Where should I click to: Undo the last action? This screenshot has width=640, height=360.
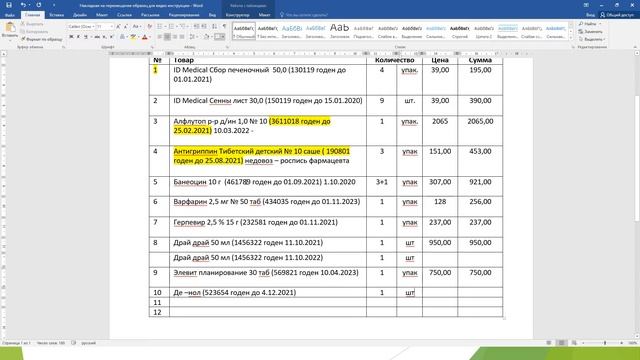click(x=23, y=5)
